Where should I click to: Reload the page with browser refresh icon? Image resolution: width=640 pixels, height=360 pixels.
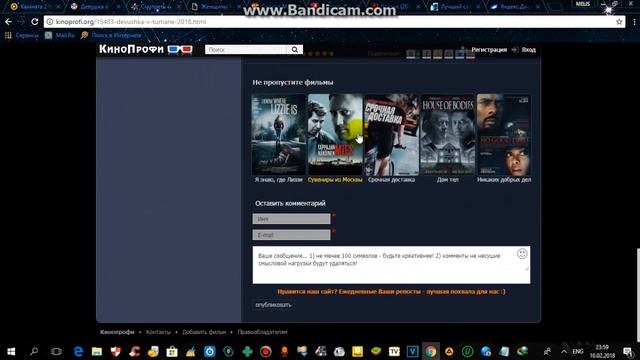(34, 22)
